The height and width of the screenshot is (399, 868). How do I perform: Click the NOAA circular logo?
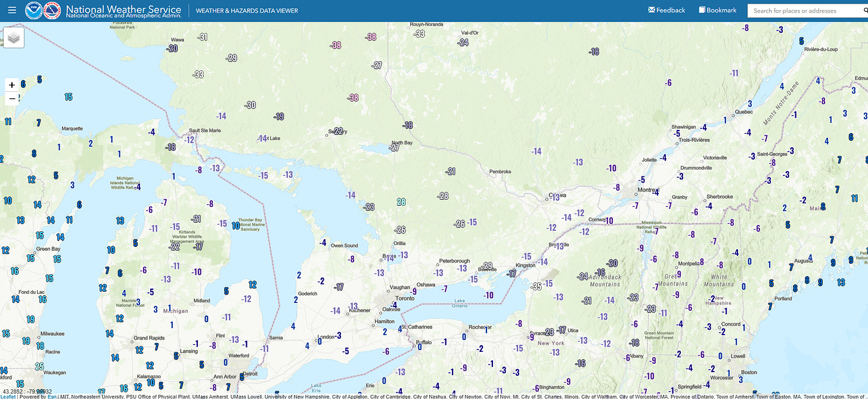tap(33, 10)
